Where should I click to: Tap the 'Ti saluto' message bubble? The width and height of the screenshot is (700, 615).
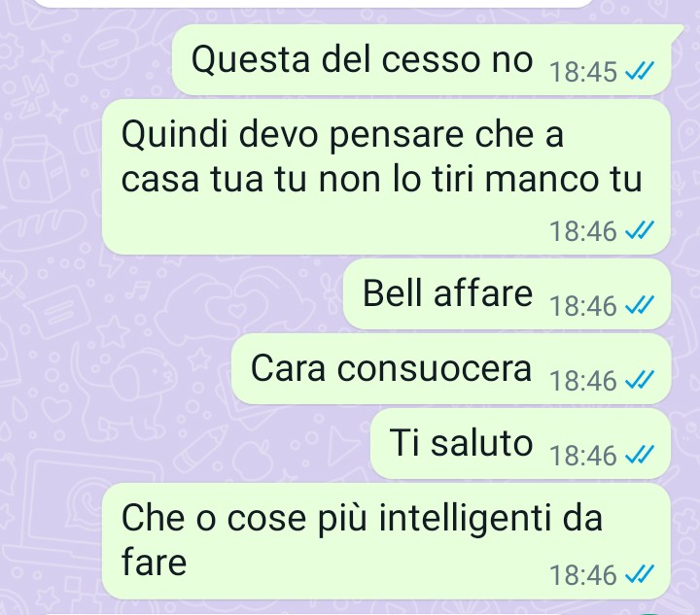520,444
